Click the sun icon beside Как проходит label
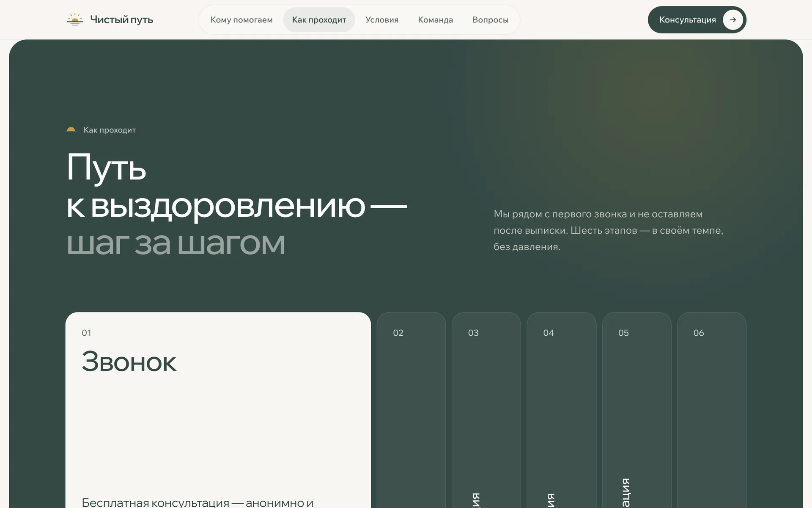Screen dimensions: 812x508 coord(71,130)
